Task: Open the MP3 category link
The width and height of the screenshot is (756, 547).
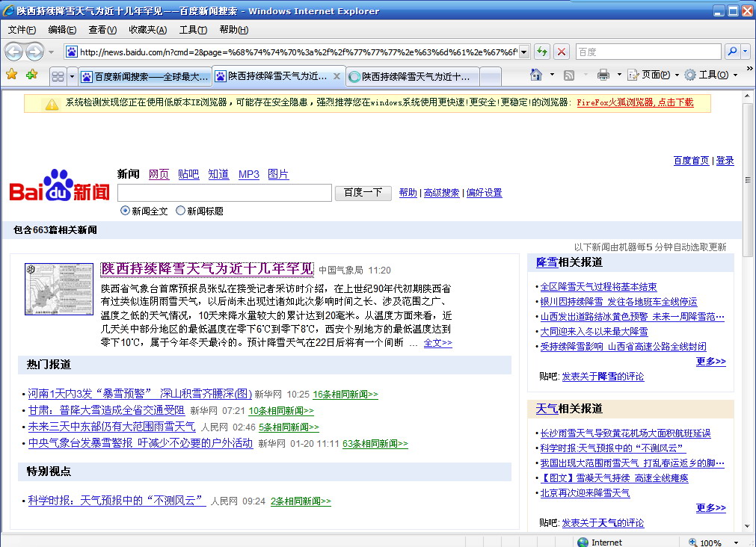Action: point(249,174)
